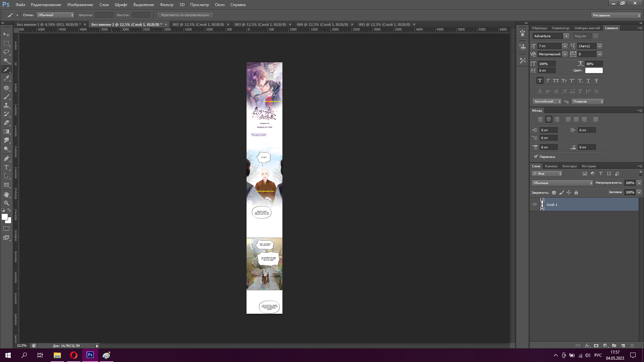Select the Path Selection tool
Screen dimensions: 644x362
(6, 176)
